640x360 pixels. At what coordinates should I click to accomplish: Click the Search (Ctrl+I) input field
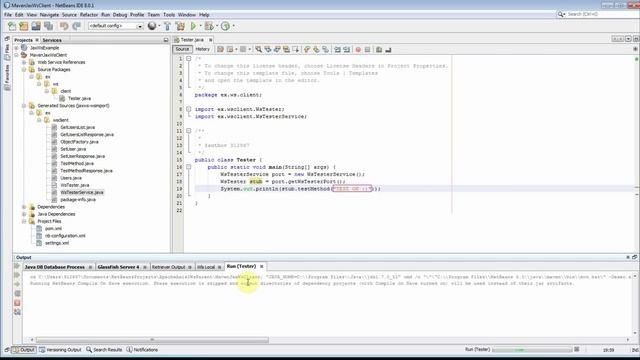click(x=599, y=14)
